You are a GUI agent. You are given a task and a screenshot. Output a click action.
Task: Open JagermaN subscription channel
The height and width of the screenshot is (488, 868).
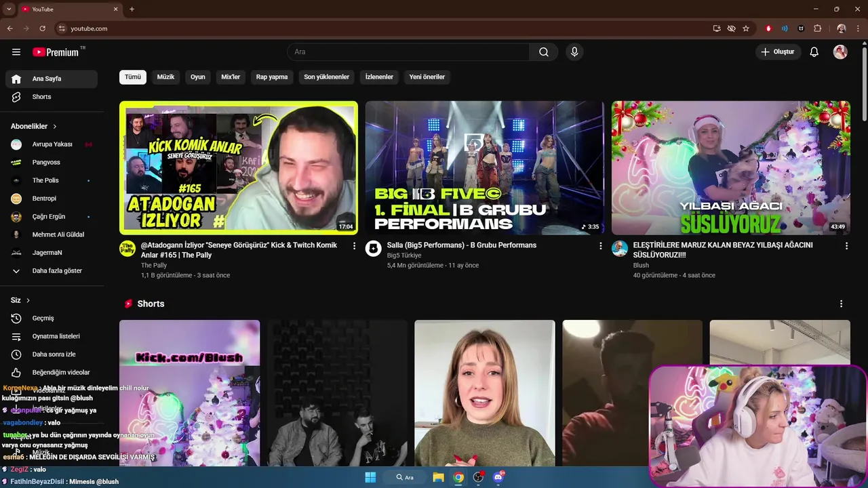coord(52,253)
